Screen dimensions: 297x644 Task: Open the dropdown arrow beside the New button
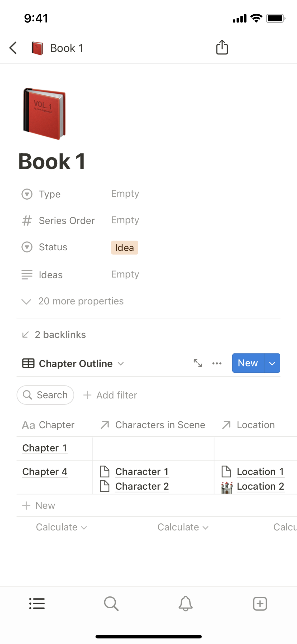coord(272,363)
